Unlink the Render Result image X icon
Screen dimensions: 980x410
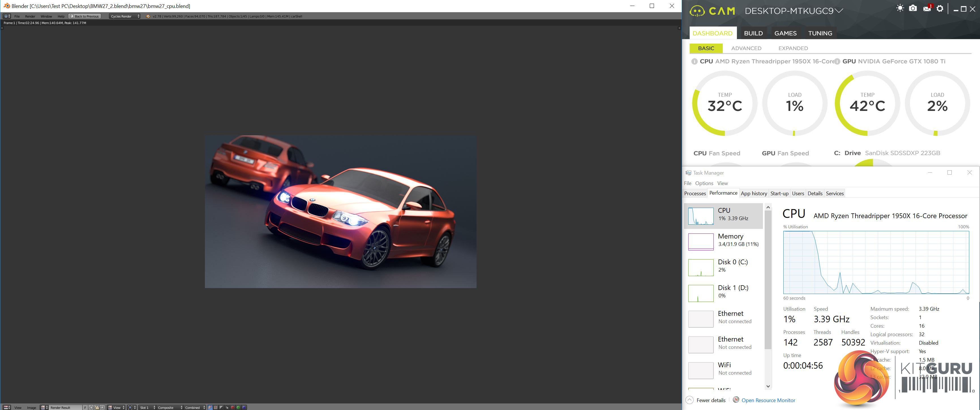[102, 407]
